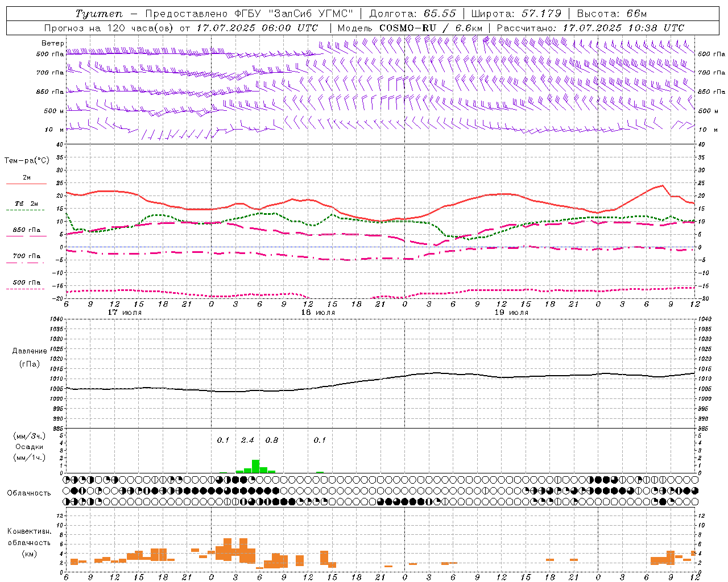Click the left-side '10 м' wind level label
The image size is (728, 582).
(54, 130)
